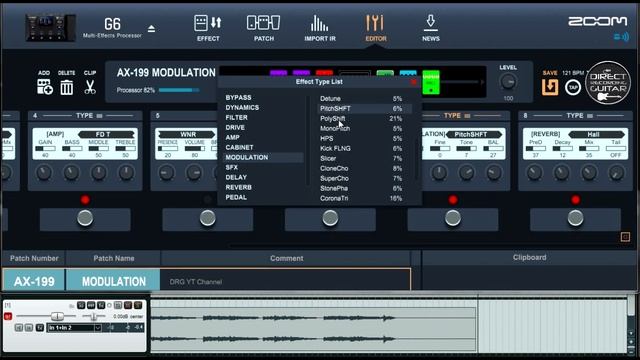Select the SFX category
The width and height of the screenshot is (640, 360).
click(x=231, y=167)
